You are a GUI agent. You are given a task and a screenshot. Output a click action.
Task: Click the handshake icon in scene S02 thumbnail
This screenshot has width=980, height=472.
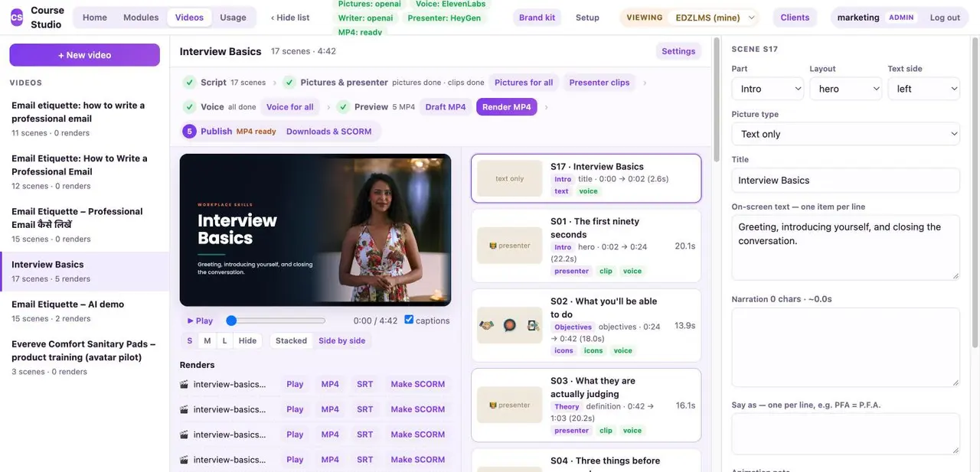[x=487, y=326]
